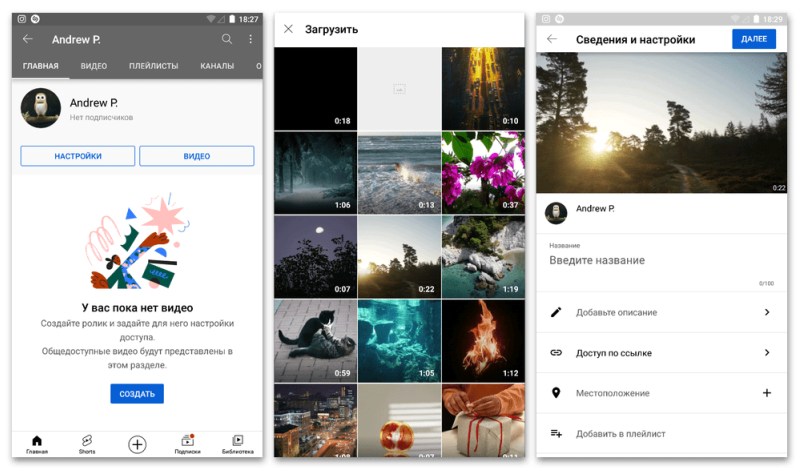800x470 pixels.
Task: Open Library in the bottom navigation
Action: pyautogui.click(x=237, y=444)
